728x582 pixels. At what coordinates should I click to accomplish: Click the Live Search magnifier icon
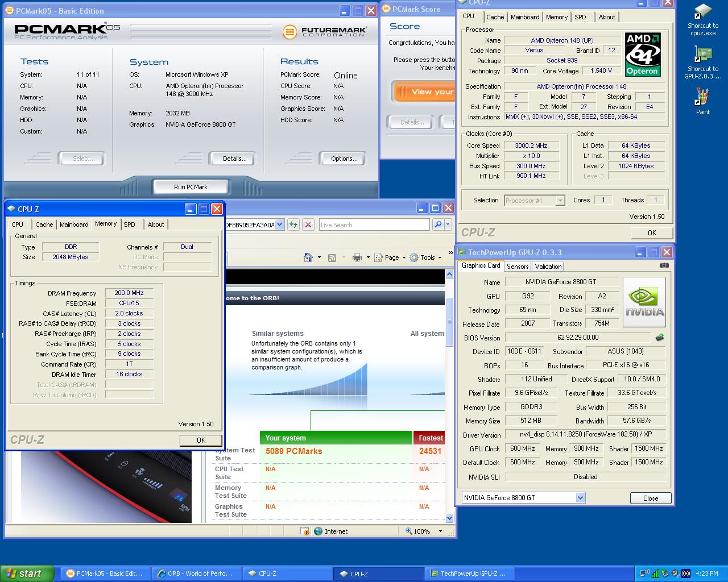(x=438, y=225)
